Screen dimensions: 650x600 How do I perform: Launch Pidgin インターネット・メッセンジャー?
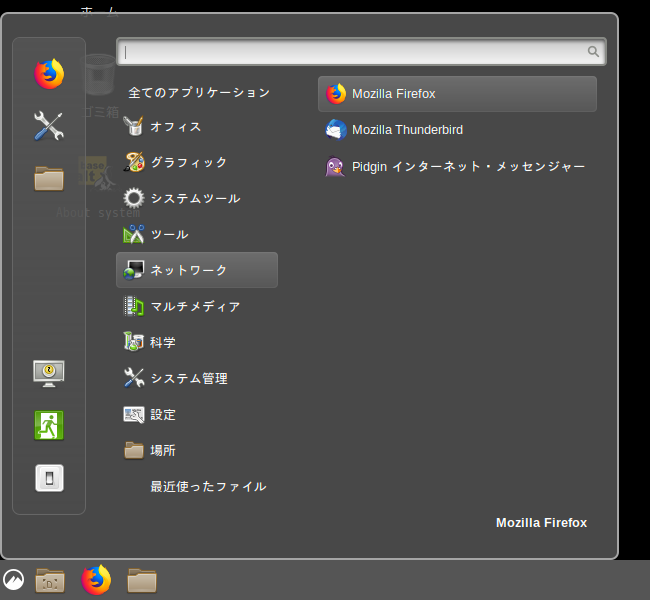(457, 166)
